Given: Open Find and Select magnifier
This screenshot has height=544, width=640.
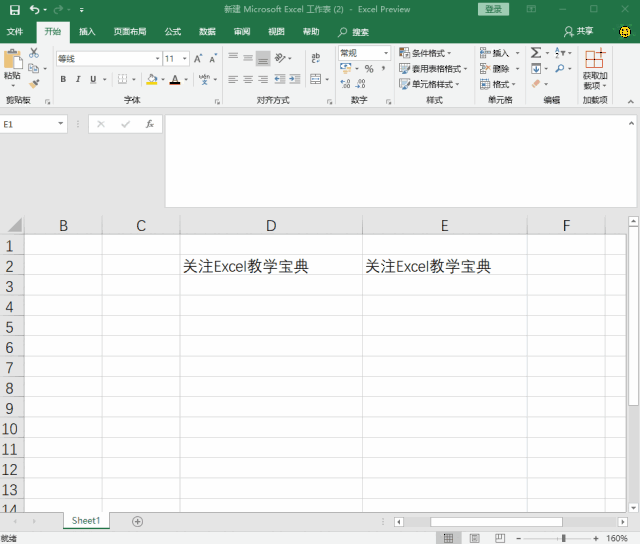Looking at the screenshot, I should point(560,69).
